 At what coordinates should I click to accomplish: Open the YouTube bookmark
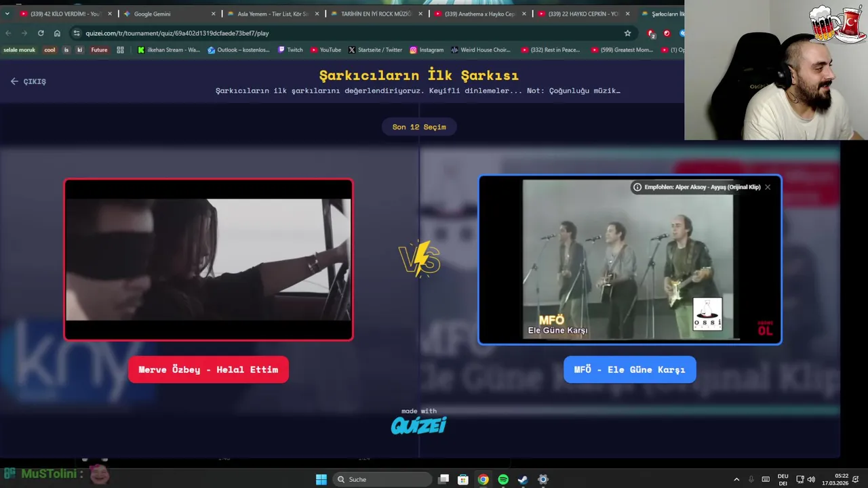pyautogui.click(x=325, y=49)
